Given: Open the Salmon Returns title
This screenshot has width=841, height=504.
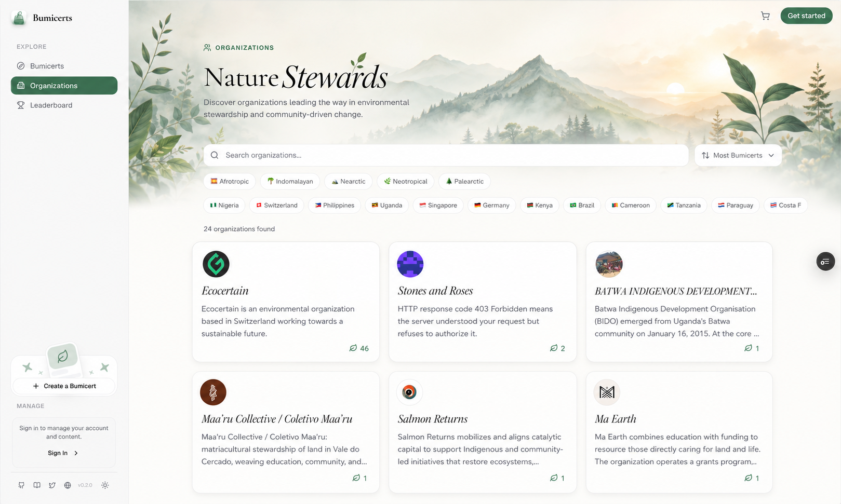Looking at the screenshot, I should tap(433, 419).
